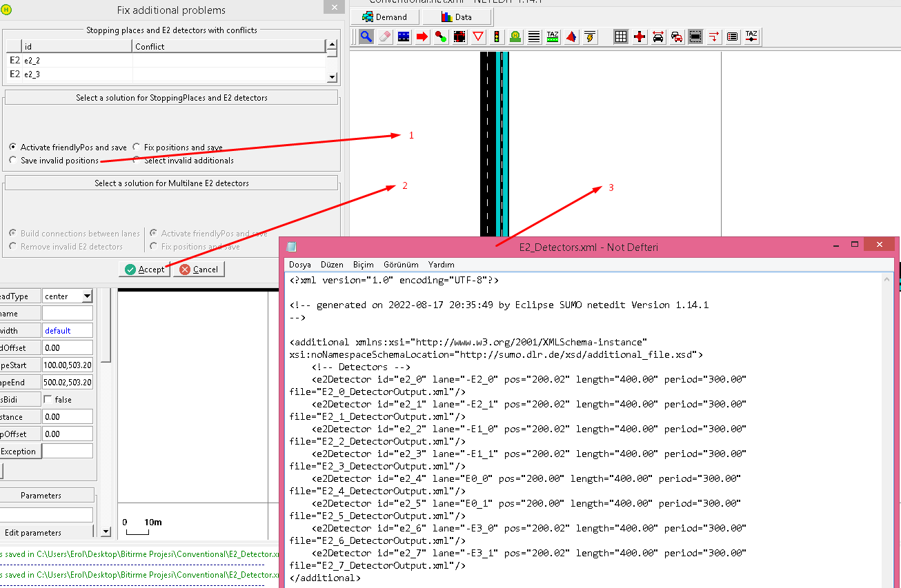
Task: Click the shapeStart field 100.00,503.20
Action: [x=68, y=365]
